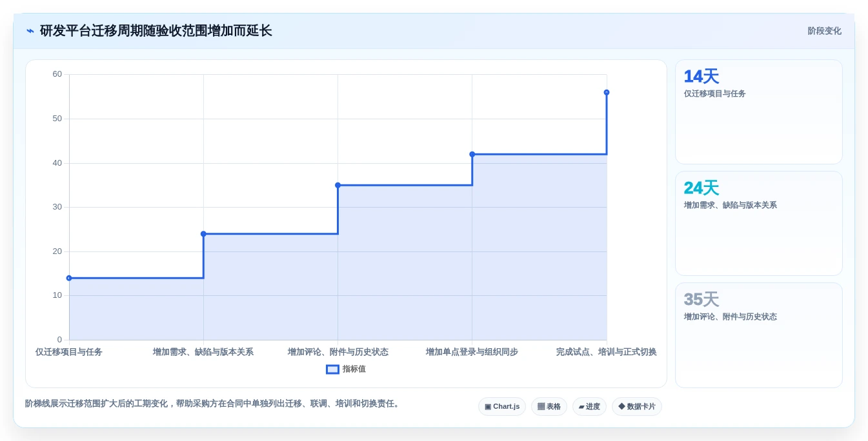The image size is (868, 441).
Task: Click data point at value 35
Action: 338,185
